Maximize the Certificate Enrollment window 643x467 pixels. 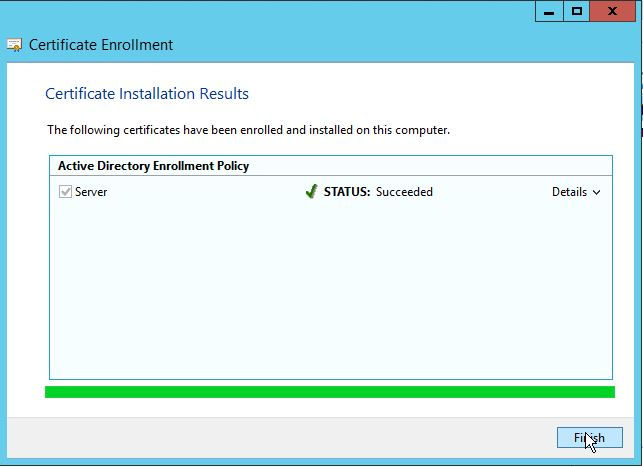click(577, 11)
